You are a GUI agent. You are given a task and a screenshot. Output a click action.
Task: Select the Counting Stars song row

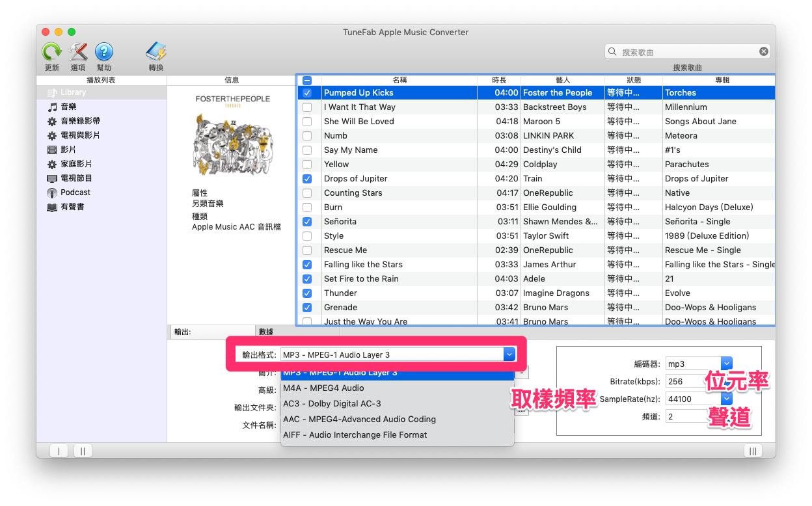tap(536, 193)
